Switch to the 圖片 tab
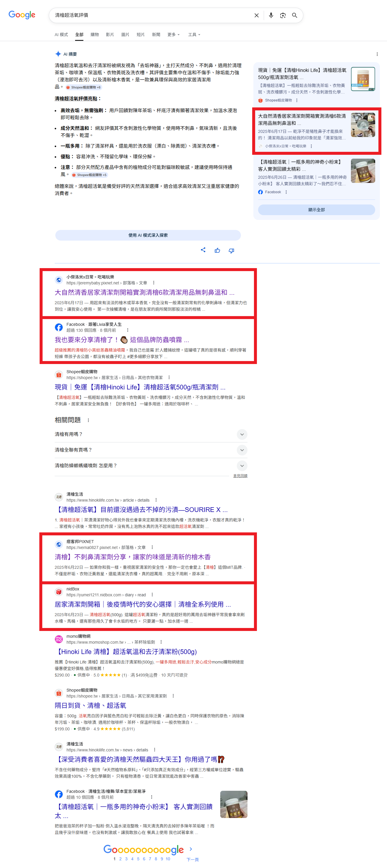This screenshot has height=868, width=387. [125, 35]
